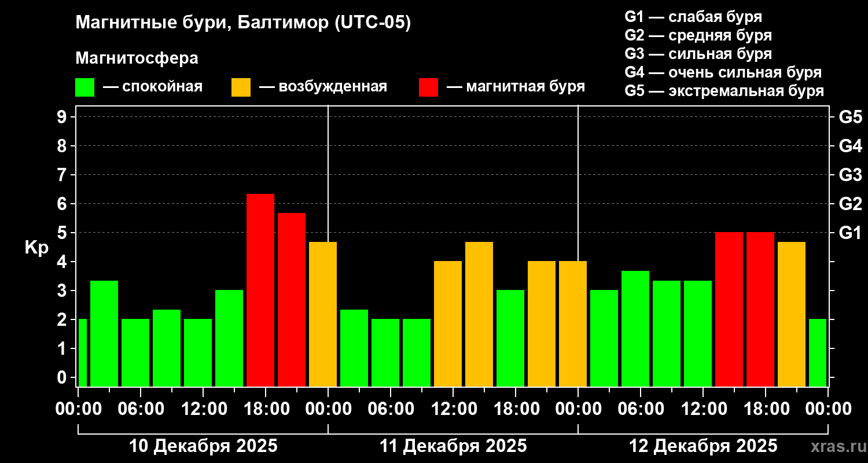The width and height of the screenshot is (868, 463).
Task: Click the '12 Декабря 2025' date label
Action: (703, 446)
